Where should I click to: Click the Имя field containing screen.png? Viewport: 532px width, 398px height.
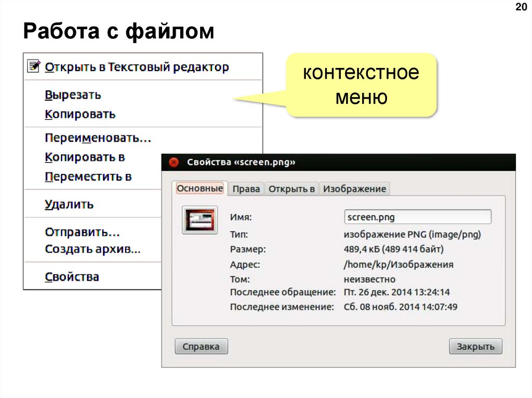[x=418, y=216]
